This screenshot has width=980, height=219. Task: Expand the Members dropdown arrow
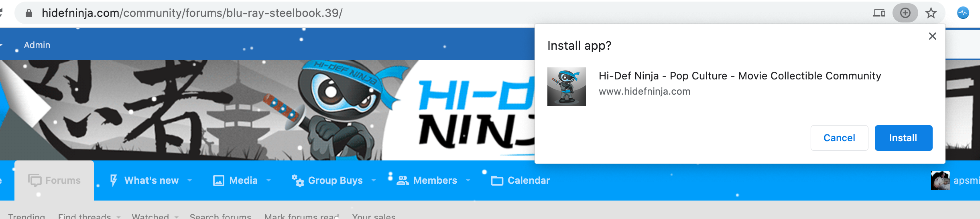[x=468, y=180]
